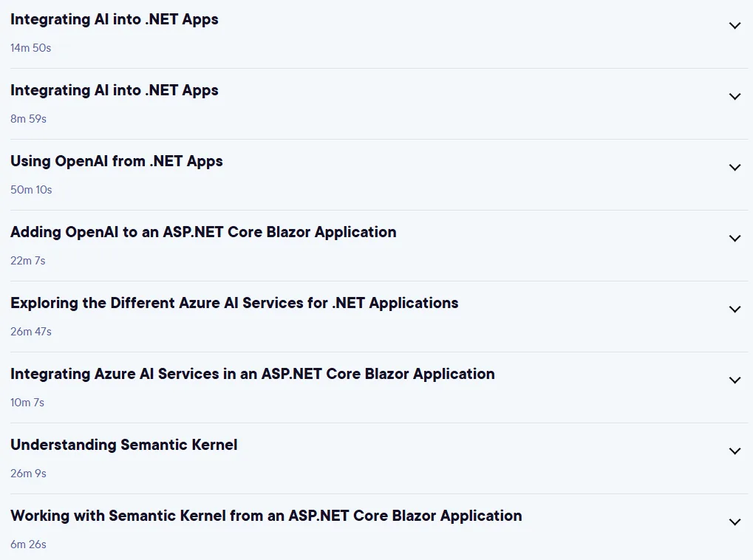The height and width of the screenshot is (560, 753).
Task: Click the Understanding Semantic Kernel heading
Action: 124,445
